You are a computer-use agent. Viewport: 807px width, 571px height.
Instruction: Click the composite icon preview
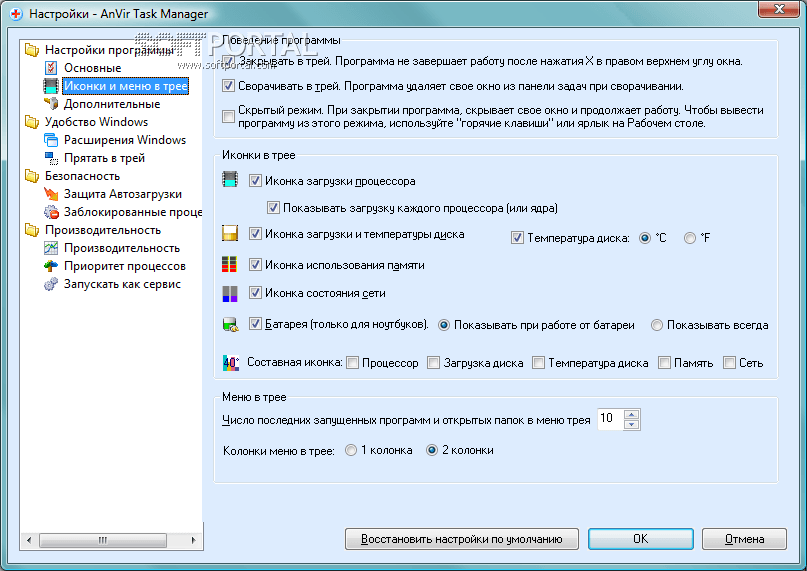(x=231, y=363)
